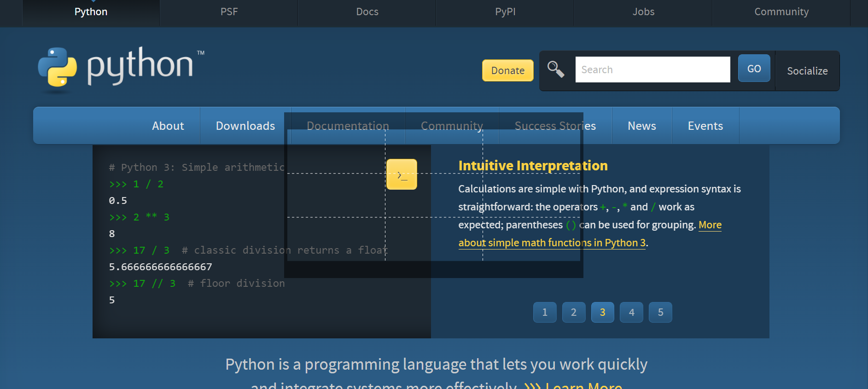
Task: Open the Downloads navigation menu
Action: 245,126
